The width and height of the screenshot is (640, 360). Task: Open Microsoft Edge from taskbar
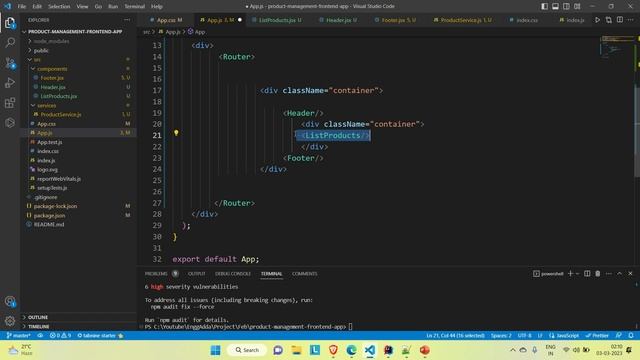coord(351,350)
